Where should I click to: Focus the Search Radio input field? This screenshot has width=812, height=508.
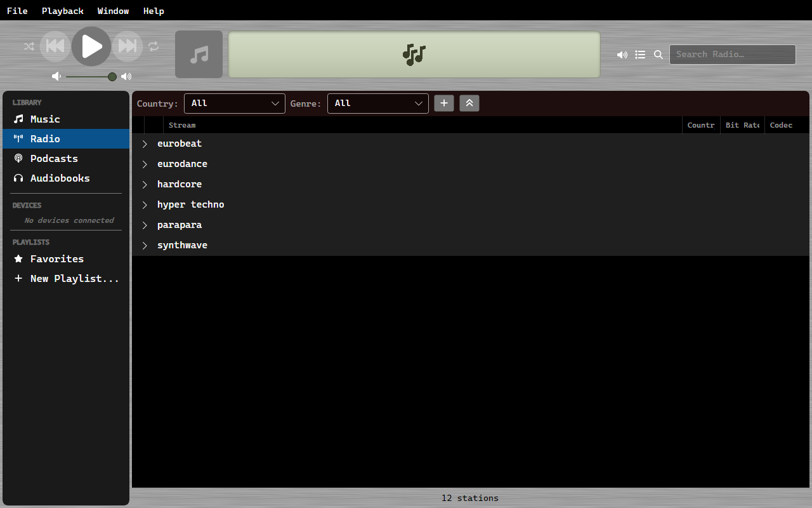[x=733, y=55]
